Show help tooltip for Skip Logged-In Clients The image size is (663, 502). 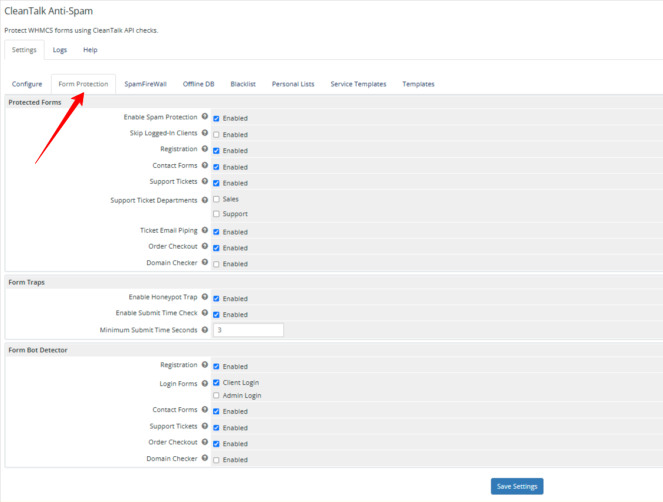[205, 132]
